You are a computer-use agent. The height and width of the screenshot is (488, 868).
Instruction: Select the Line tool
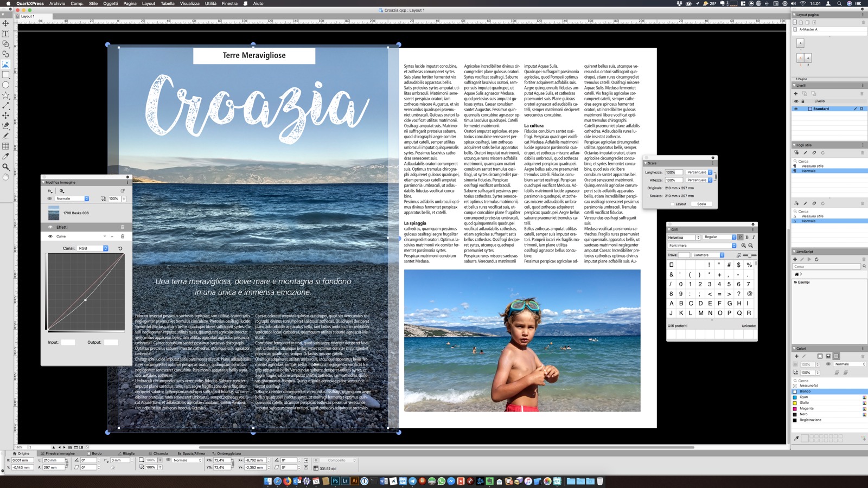coord(6,105)
